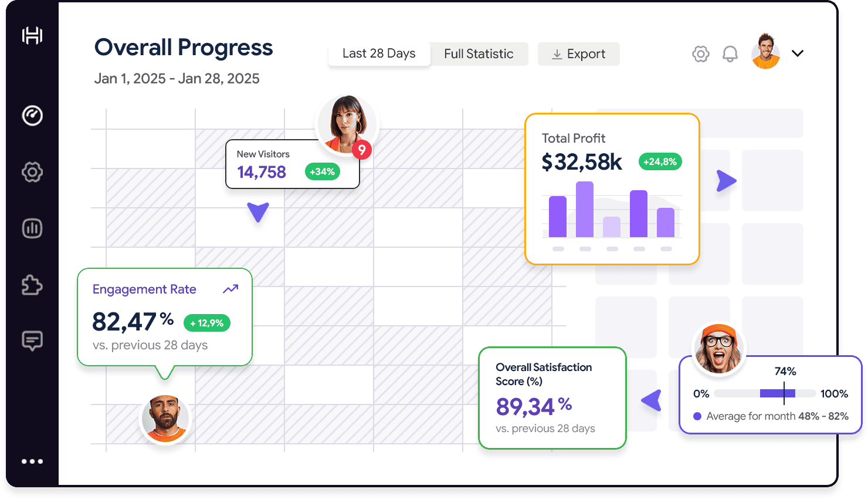
Task: Open the sidebar settings gear
Action: pyautogui.click(x=32, y=172)
